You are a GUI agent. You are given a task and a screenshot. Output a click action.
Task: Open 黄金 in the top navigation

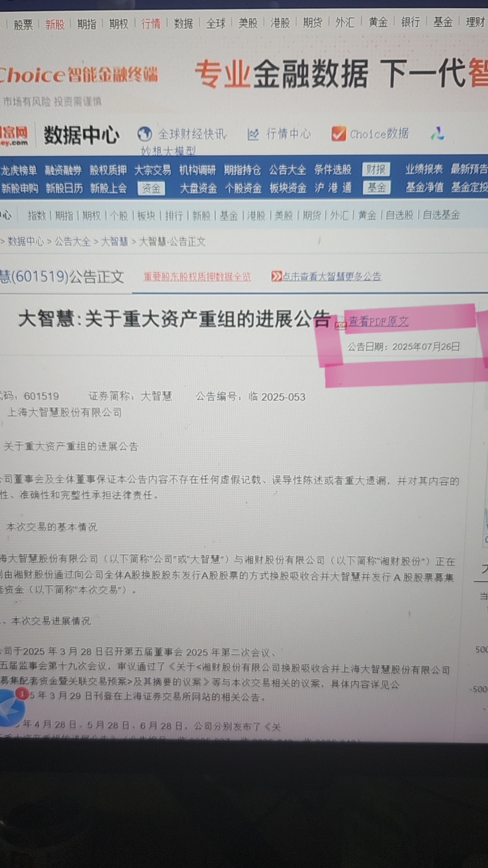tap(378, 22)
